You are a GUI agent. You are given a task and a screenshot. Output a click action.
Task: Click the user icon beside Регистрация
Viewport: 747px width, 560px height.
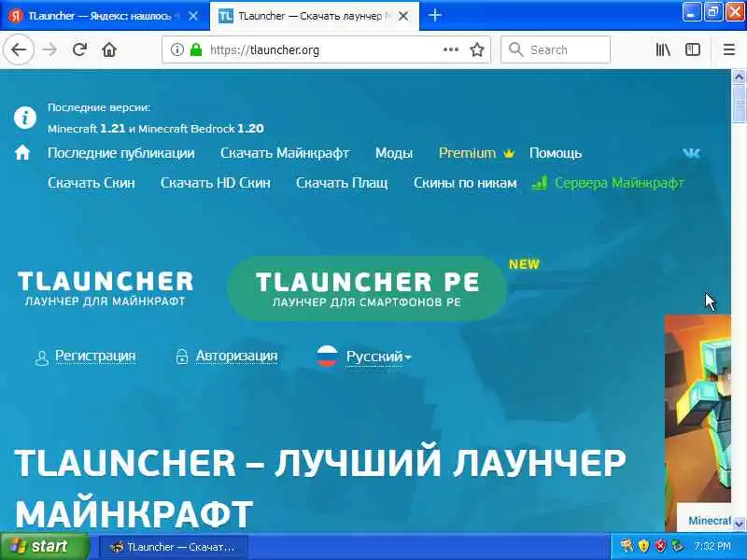(42, 357)
